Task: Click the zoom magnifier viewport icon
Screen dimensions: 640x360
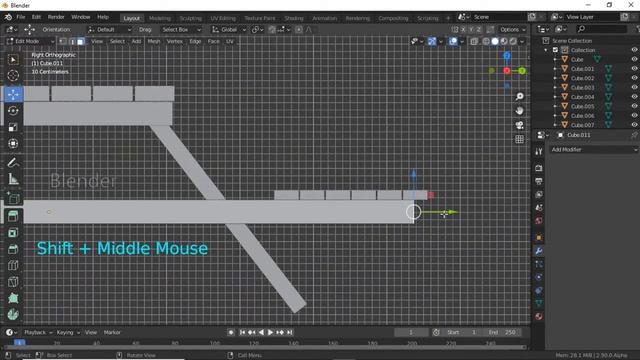Action: tap(519, 96)
